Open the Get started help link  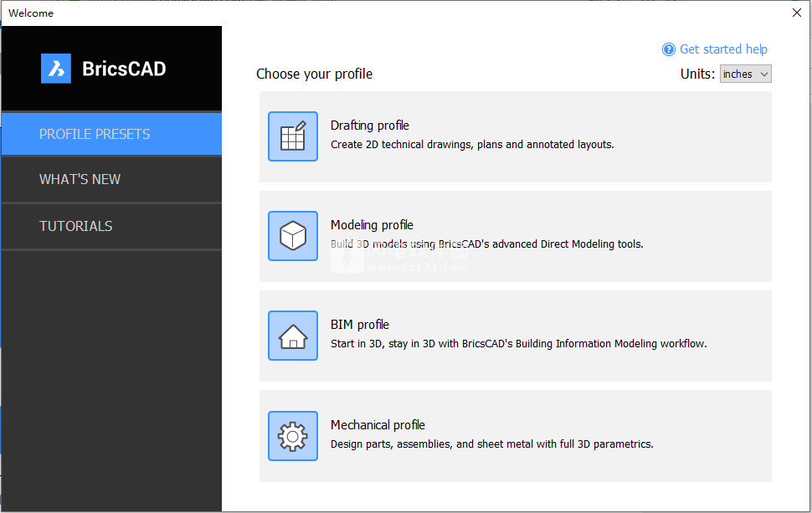pyautogui.click(x=723, y=49)
